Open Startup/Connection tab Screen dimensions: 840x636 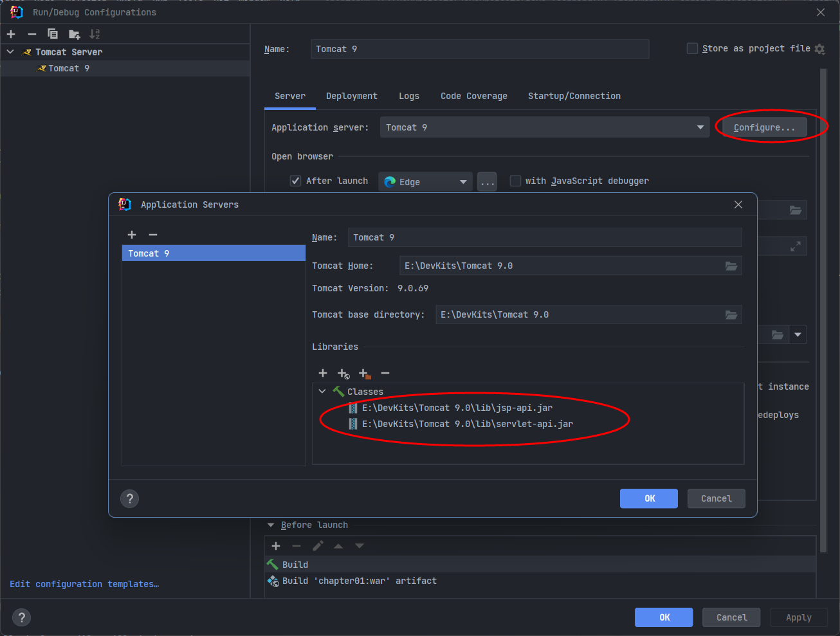pos(574,96)
